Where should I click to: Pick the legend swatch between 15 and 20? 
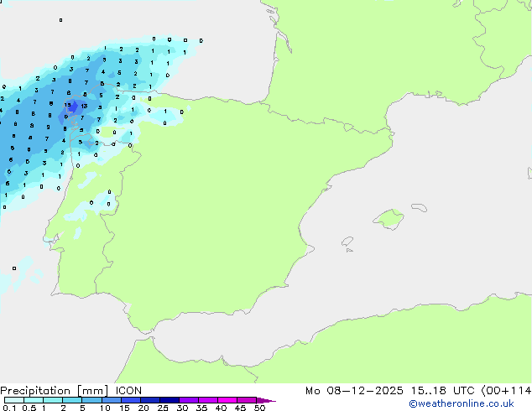[x=130, y=400]
